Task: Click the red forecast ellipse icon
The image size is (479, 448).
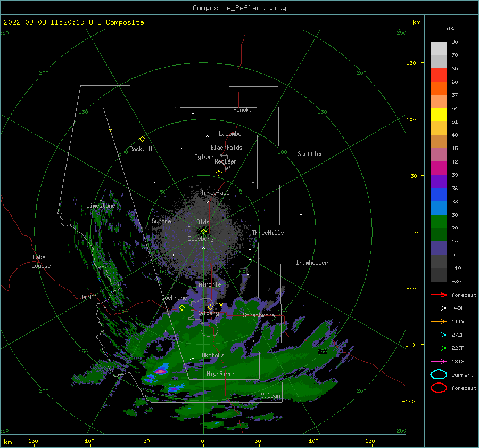Action: point(439,388)
